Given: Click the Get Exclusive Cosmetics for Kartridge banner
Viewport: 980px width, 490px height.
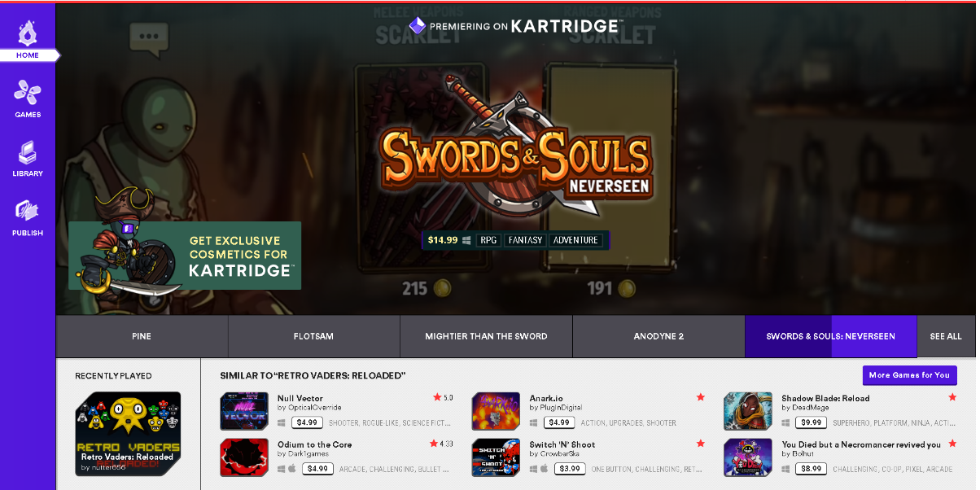Looking at the screenshot, I should click(x=185, y=256).
